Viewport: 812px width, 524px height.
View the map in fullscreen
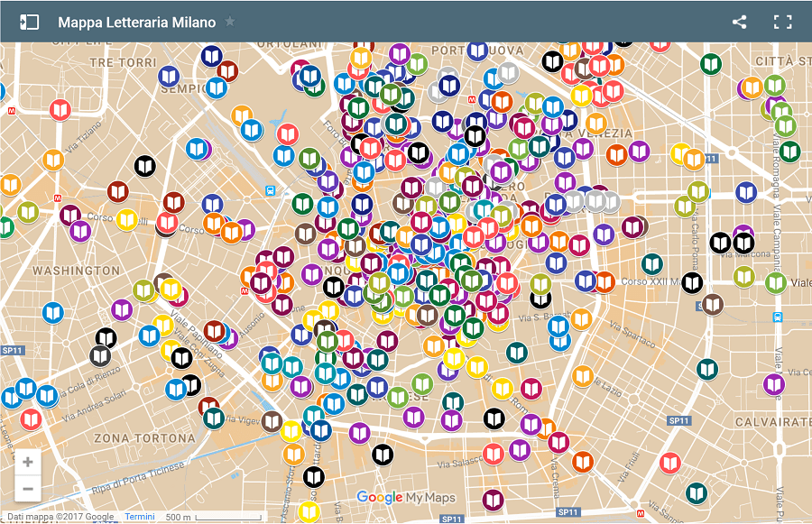coord(782,22)
